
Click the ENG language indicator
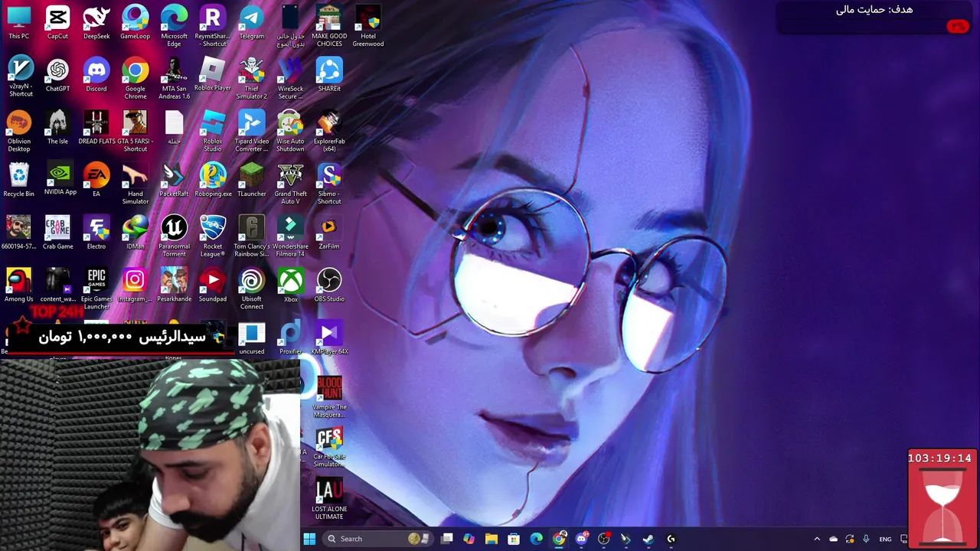885,539
